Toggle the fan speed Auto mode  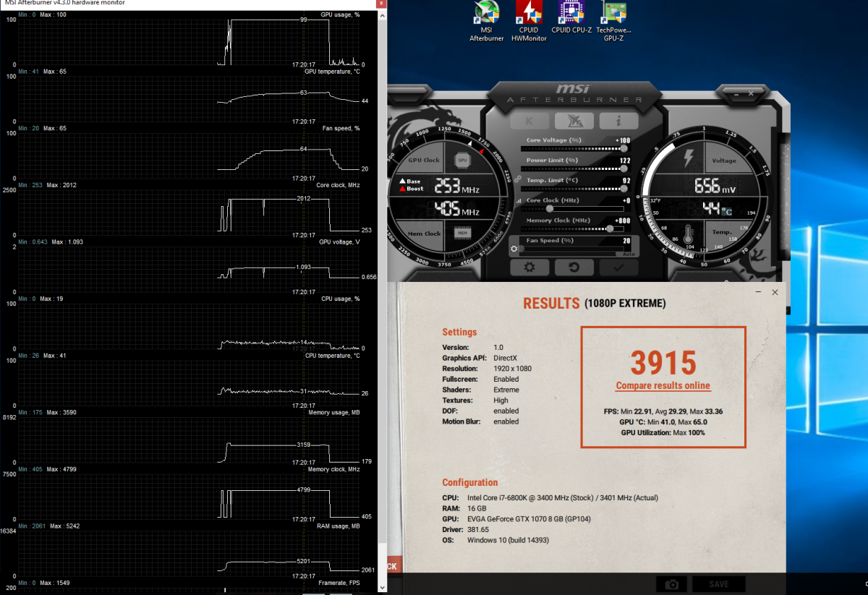click(629, 254)
